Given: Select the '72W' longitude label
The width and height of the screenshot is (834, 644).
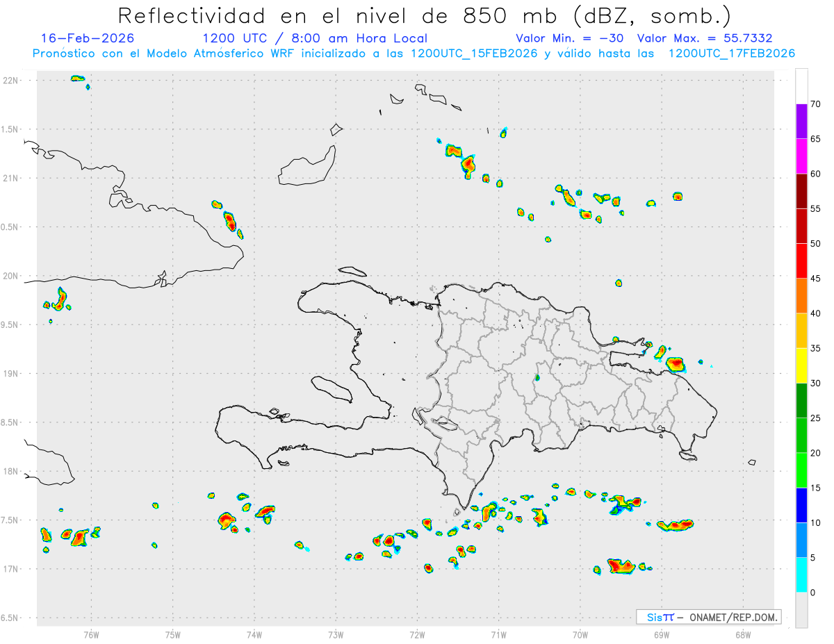Looking at the screenshot, I should [417, 634].
